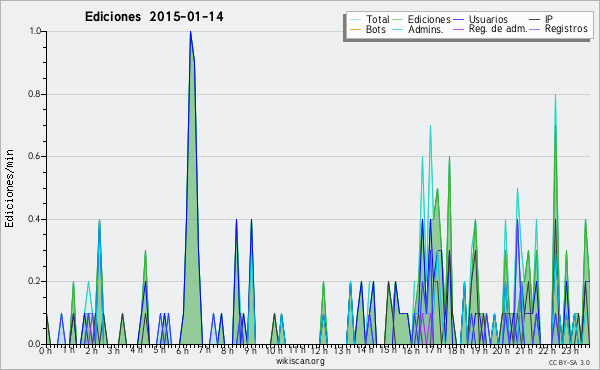
Task: Click the y-axis label 'Ediciones/min'
Action: (9, 188)
